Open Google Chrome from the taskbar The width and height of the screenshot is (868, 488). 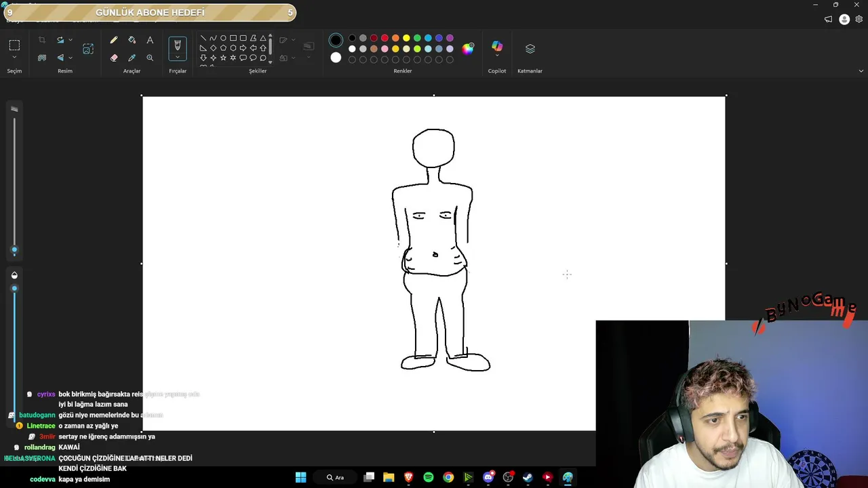click(x=448, y=477)
